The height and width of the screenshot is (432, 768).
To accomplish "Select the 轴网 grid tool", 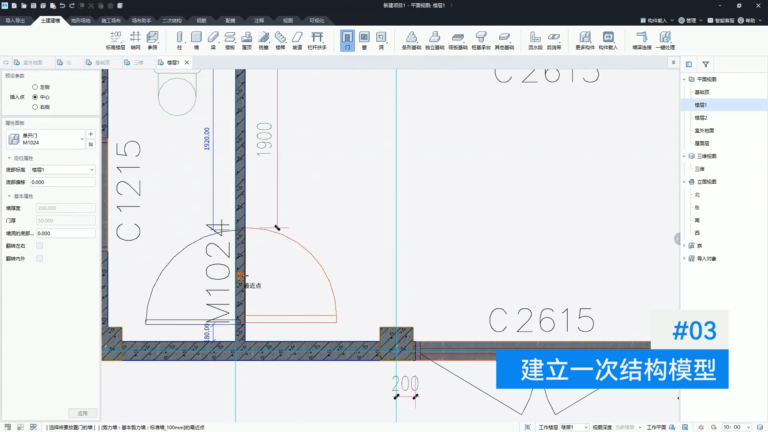I will [135, 40].
